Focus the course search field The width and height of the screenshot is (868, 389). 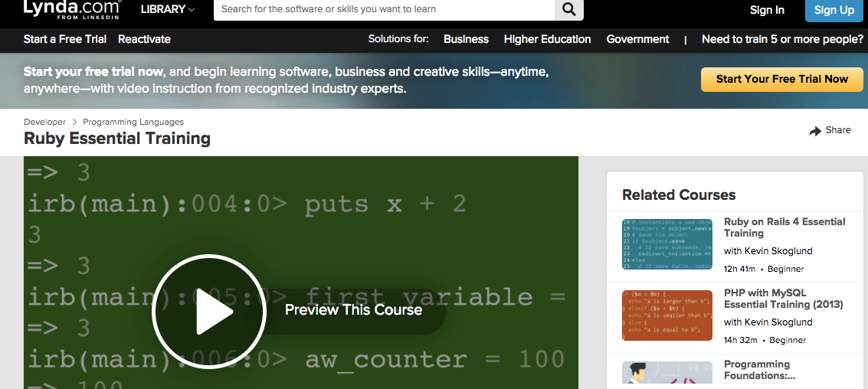click(384, 9)
